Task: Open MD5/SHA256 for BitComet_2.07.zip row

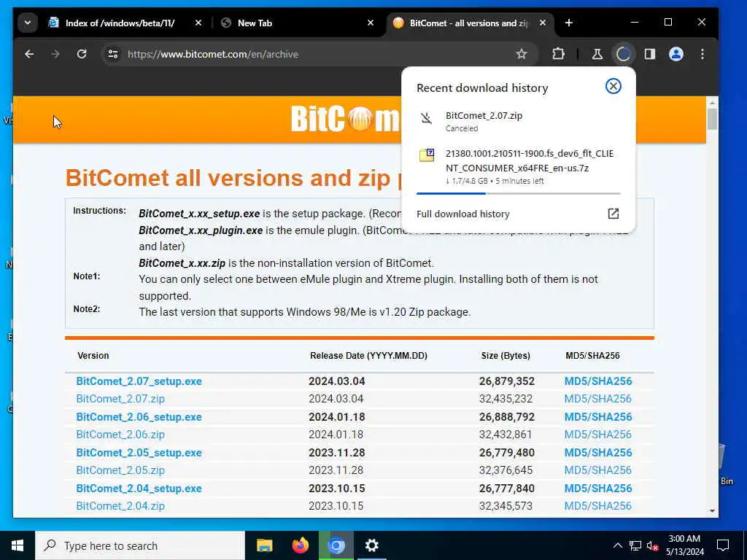Action: (x=598, y=399)
